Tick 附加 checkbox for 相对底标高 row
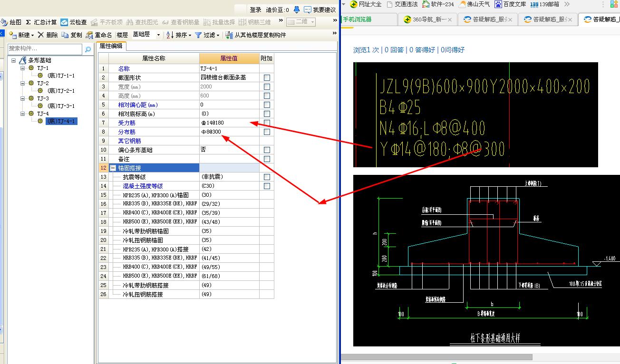Image resolution: width=620 pixels, height=364 pixels. point(267,114)
